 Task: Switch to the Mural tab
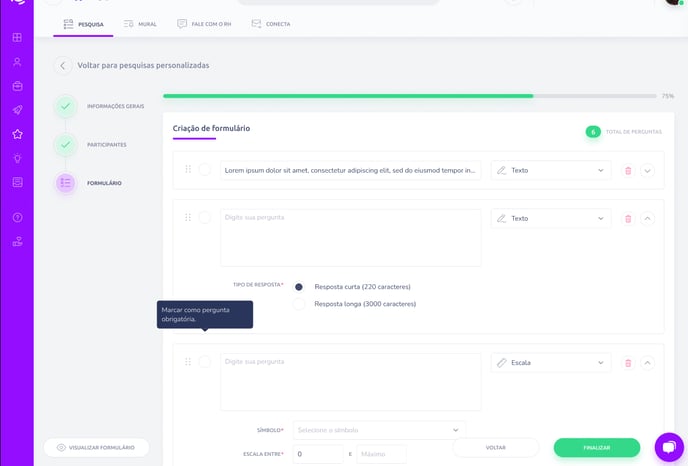point(138,24)
